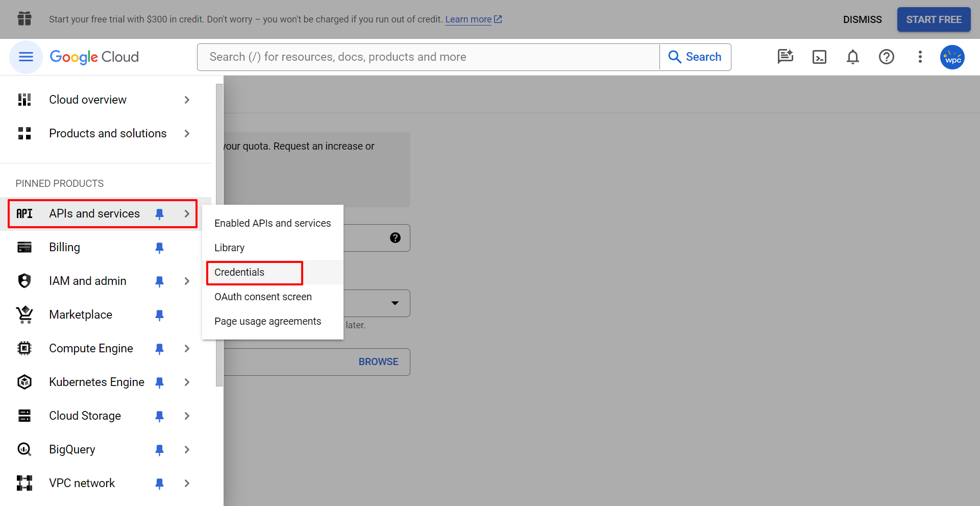980x506 pixels.
Task: Click the black help icon in the form field
Action: pos(395,237)
